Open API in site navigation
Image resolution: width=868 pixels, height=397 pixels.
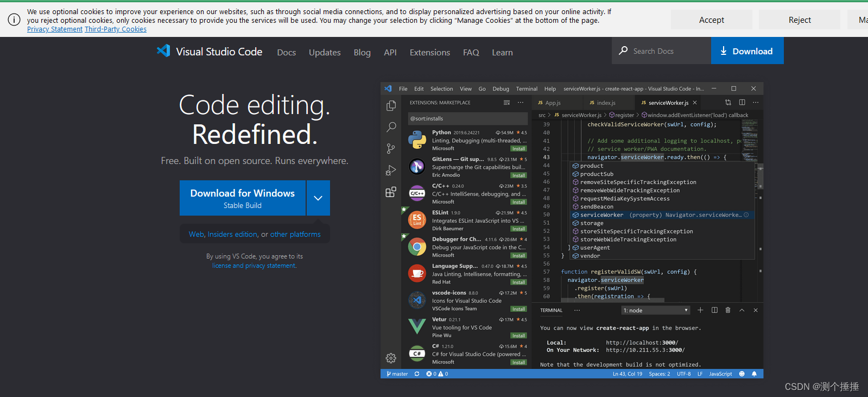tap(390, 52)
